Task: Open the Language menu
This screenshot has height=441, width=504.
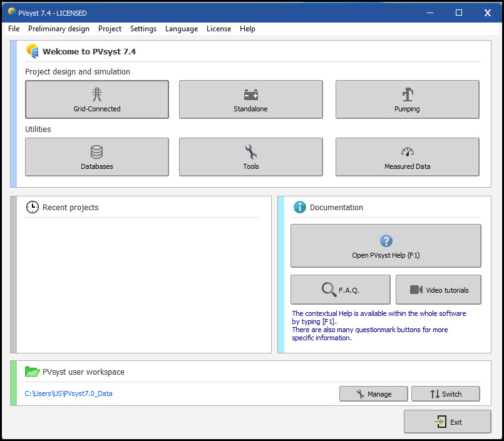Action: coord(182,29)
